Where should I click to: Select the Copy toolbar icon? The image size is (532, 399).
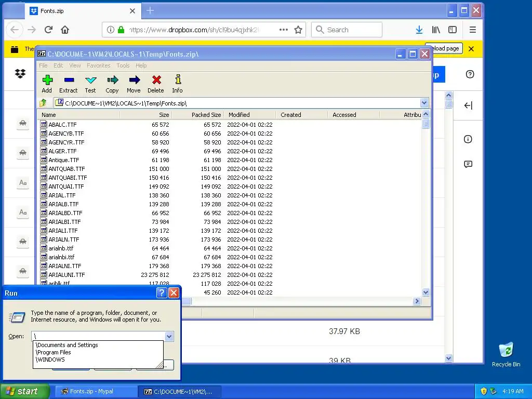pos(112,84)
